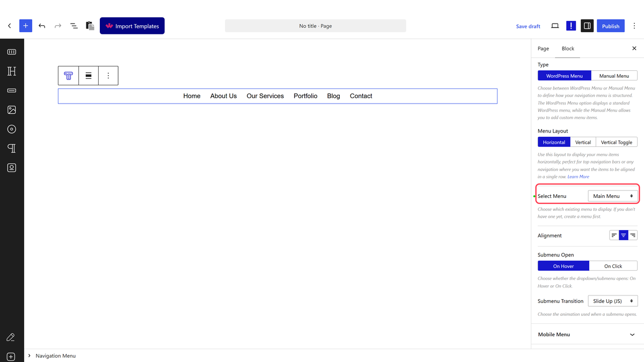Expand the Mobile Menu section
Viewport: 644px width, 362px height.
tap(587, 335)
